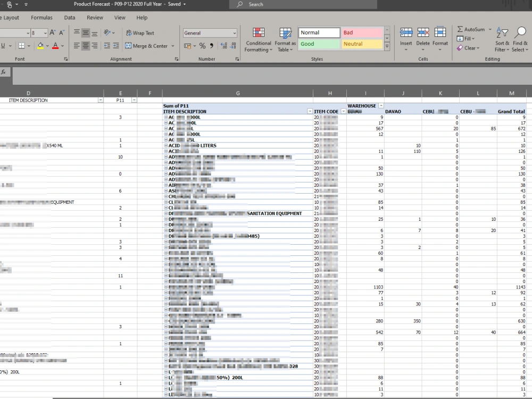Screen dimensions: 532x399
Task: Open Number format dialog launcher
Action: point(237,59)
